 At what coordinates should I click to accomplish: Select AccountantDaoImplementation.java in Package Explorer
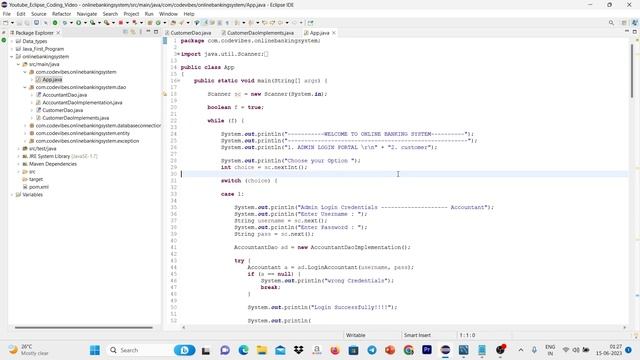coord(82,103)
